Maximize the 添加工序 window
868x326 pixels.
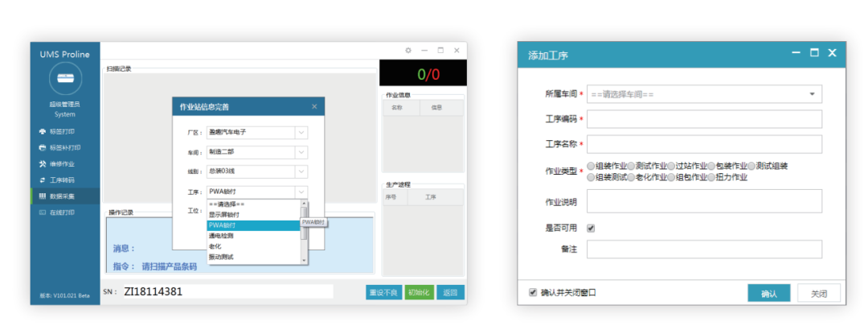814,52
